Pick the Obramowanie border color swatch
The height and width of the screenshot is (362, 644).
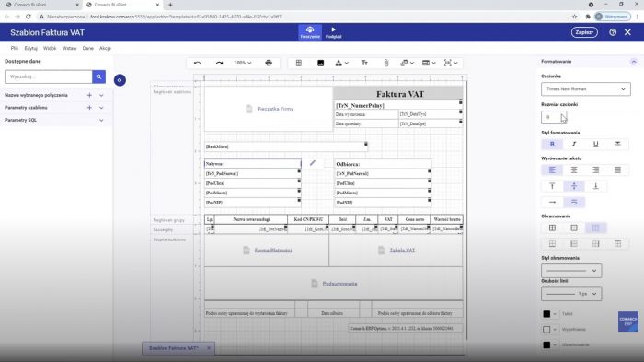point(546,344)
